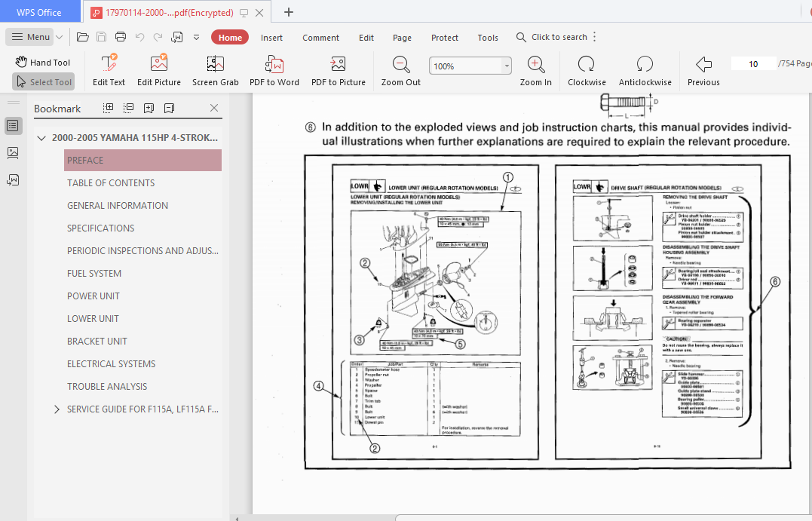Open the Bookmark panel sidebar icon

(x=13, y=125)
